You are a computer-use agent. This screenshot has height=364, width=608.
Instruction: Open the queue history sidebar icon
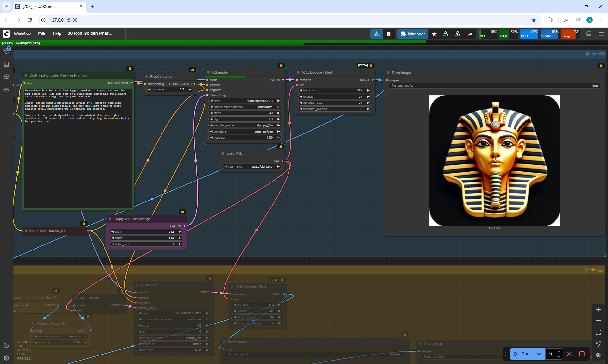pos(6,51)
